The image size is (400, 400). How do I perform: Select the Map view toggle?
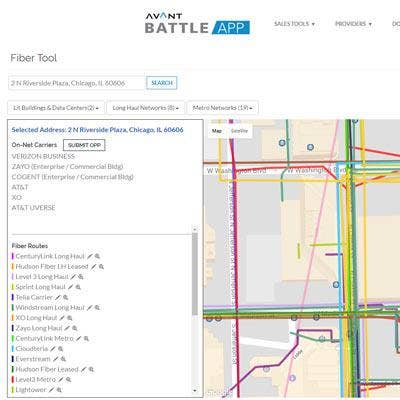click(217, 131)
